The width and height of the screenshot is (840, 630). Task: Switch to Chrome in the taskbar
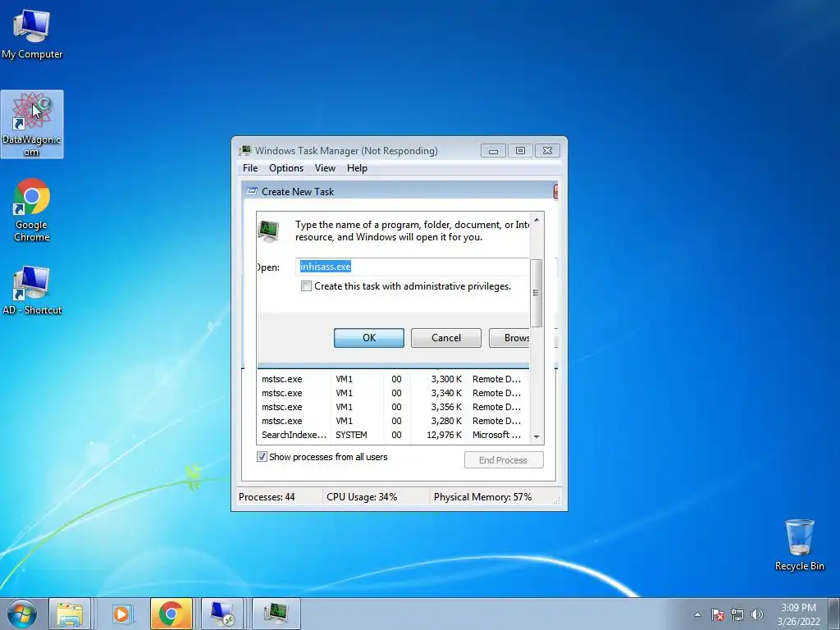pos(171,614)
